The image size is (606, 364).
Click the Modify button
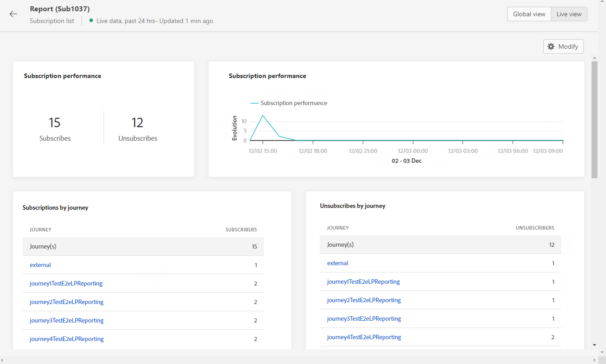563,46
